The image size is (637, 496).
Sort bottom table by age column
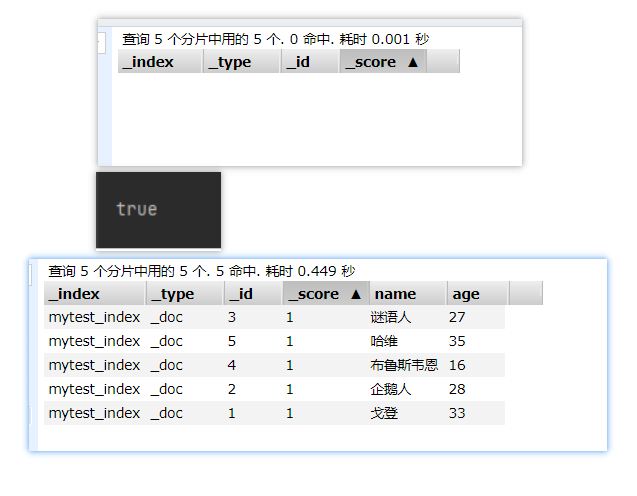(x=477, y=293)
